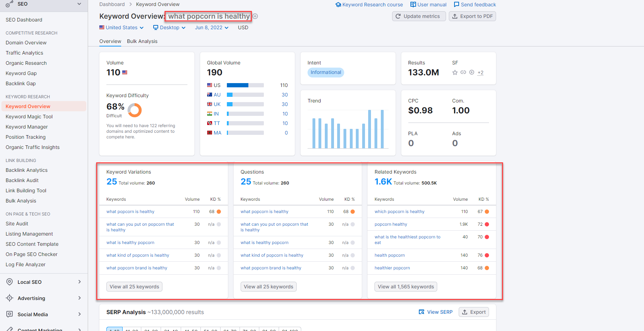Open the United States country dropdown
The height and width of the screenshot is (331, 644).
pos(121,27)
